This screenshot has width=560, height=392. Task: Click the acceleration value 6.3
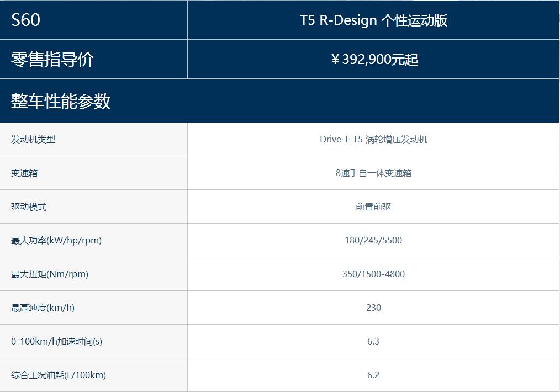click(x=373, y=341)
